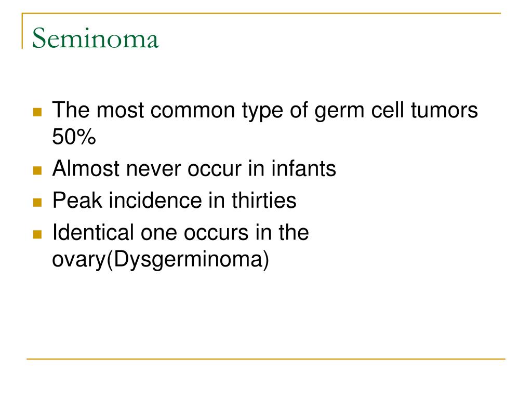Viewport: 532px width, 399px height.
Task: Click the word 'Identical' in the fourth bullet
Action: point(92,233)
